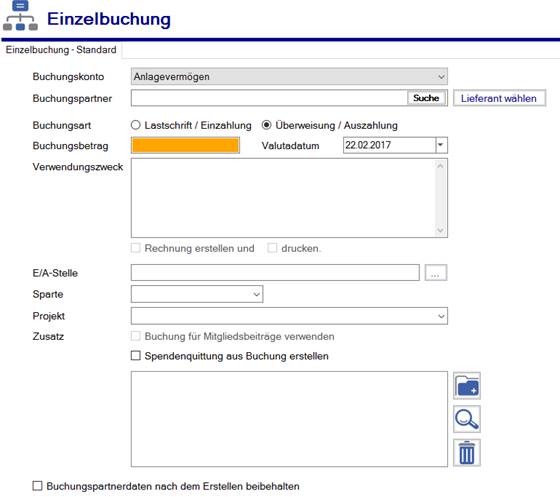This screenshot has width=560, height=497.
Task: Click the Lieferant wählen button
Action: click(x=499, y=98)
